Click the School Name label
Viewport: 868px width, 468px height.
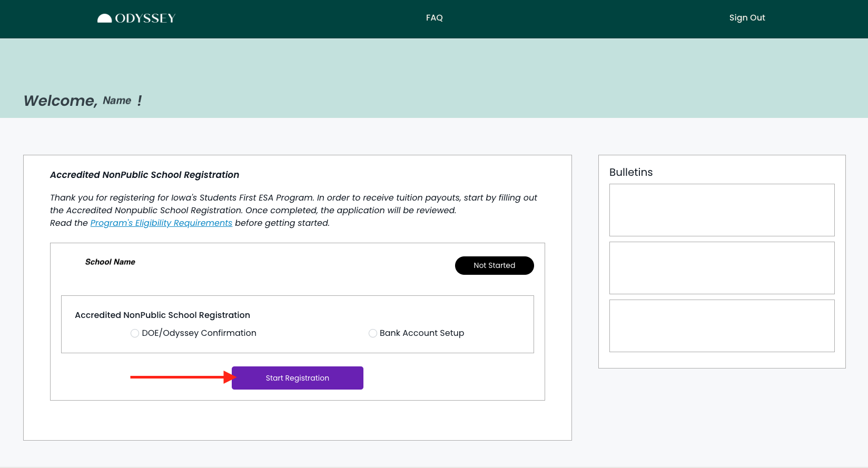tap(110, 262)
